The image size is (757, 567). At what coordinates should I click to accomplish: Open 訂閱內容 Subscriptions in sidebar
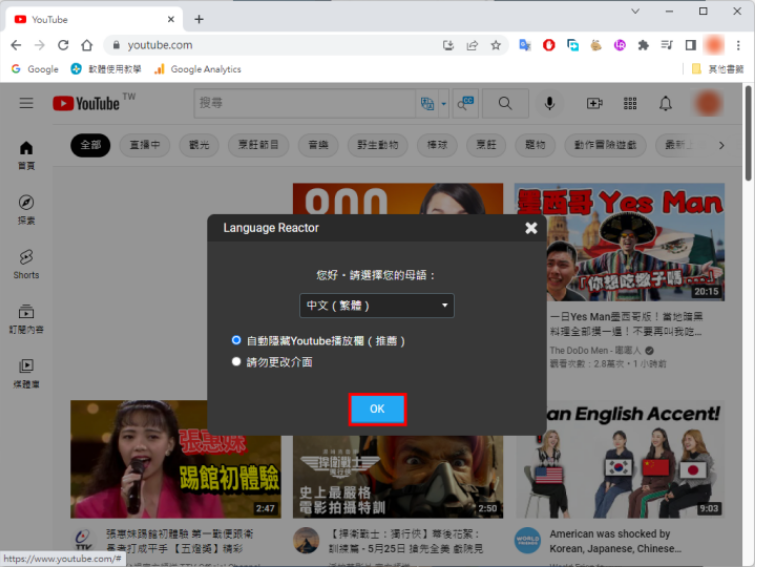point(26,319)
